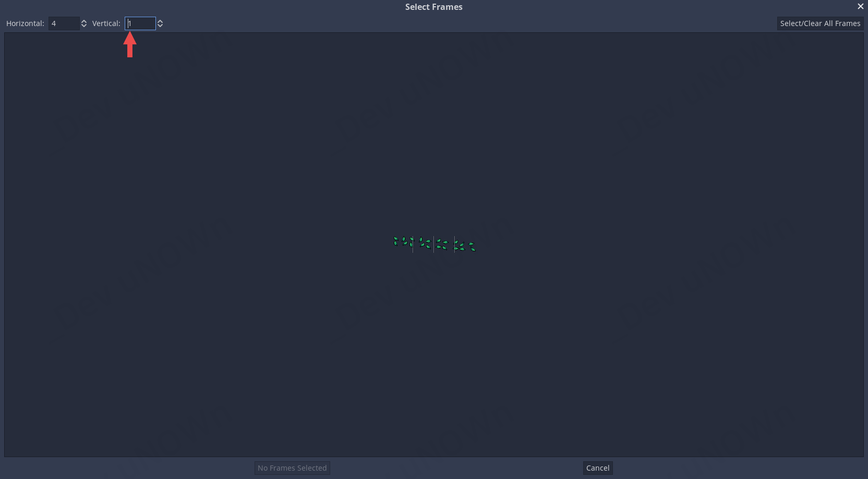868x479 pixels.
Task: Select the second leaf sprite frame
Action: click(x=424, y=244)
